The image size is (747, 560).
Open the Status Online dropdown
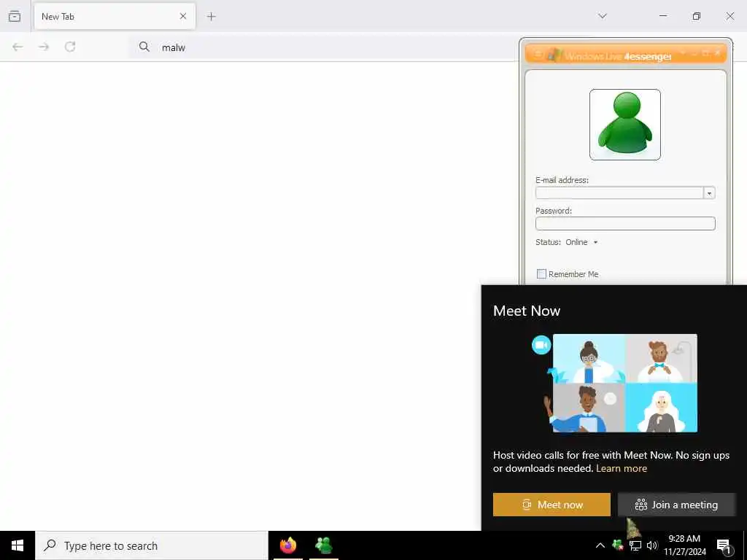click(581, 242)
